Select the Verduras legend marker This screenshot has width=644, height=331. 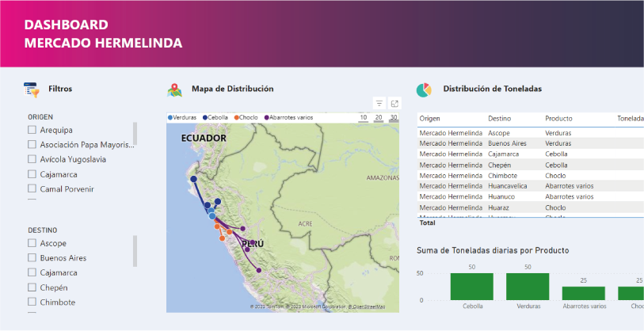170,117
